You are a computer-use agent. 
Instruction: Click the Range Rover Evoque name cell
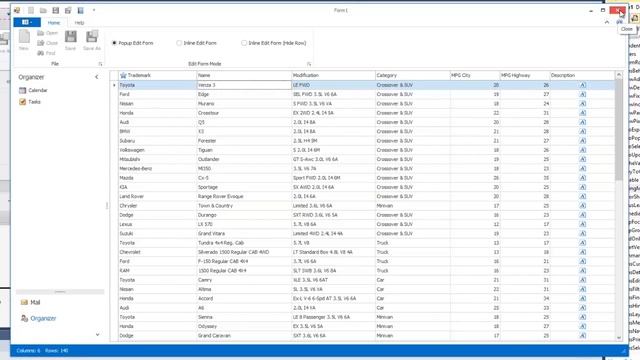[244, 196]
